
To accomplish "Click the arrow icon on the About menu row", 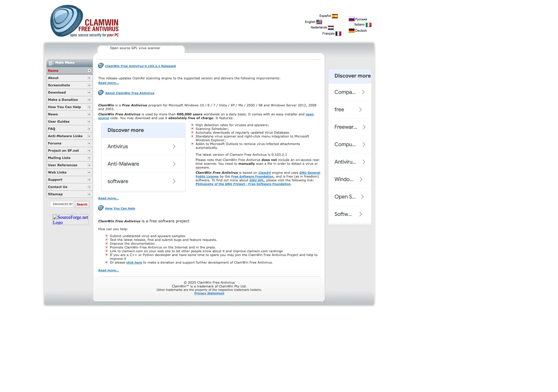I will (x=89, y=78).
